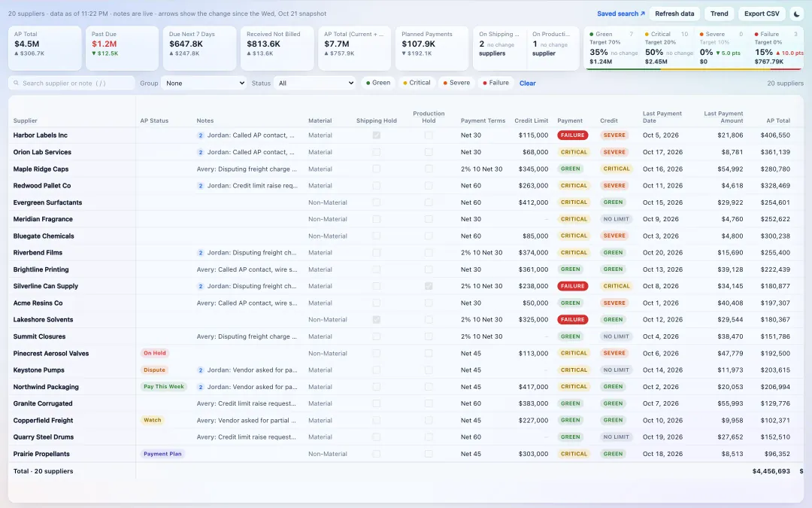
Task: Click the On Shipping hold suppliers card
Action: [x=499, y=48]
